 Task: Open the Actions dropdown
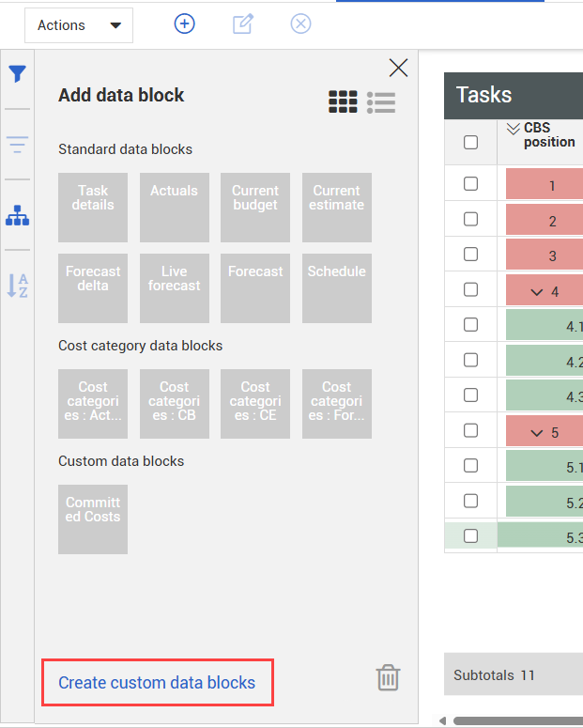click(79, 25)
